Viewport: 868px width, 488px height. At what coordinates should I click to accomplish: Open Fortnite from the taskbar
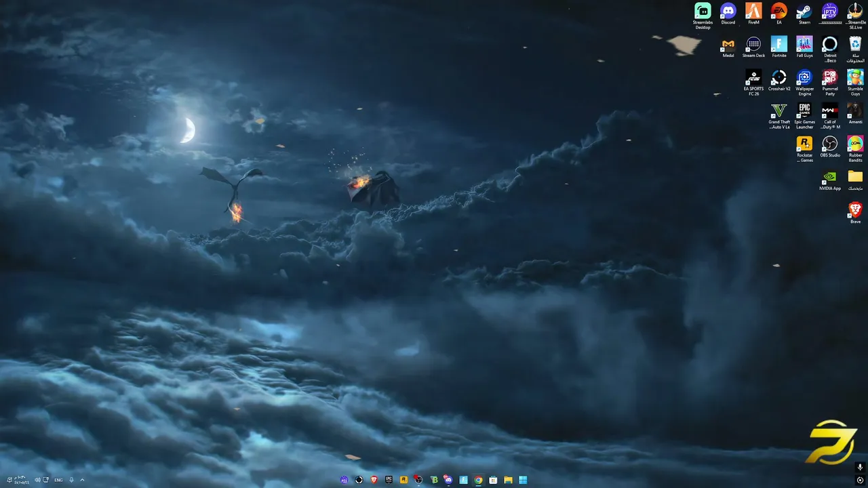[x=463, y=480]
